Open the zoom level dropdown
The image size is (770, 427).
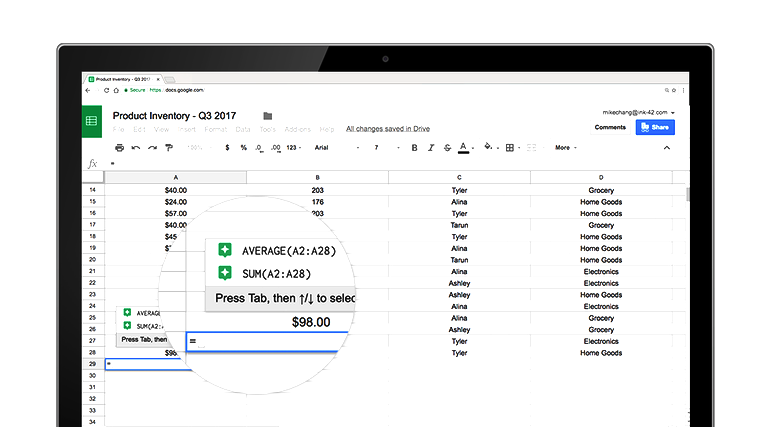(x=199, y=147)
